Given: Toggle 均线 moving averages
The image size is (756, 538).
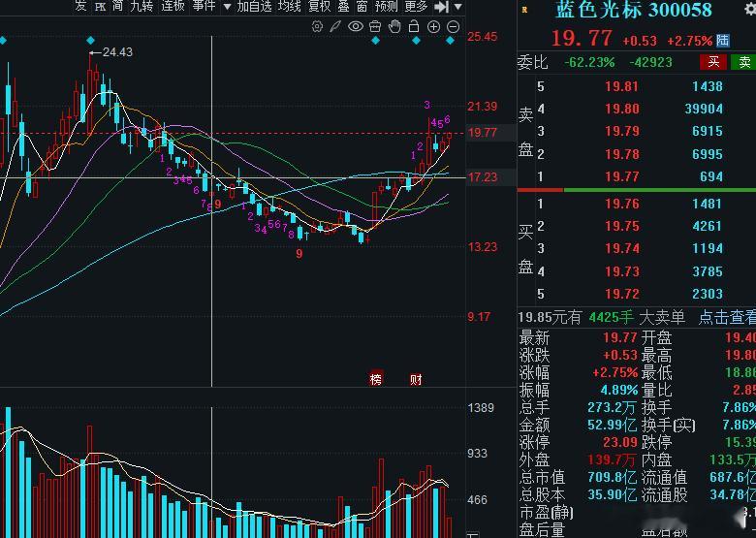Looking at the screenshot, I should click(289, 6).
